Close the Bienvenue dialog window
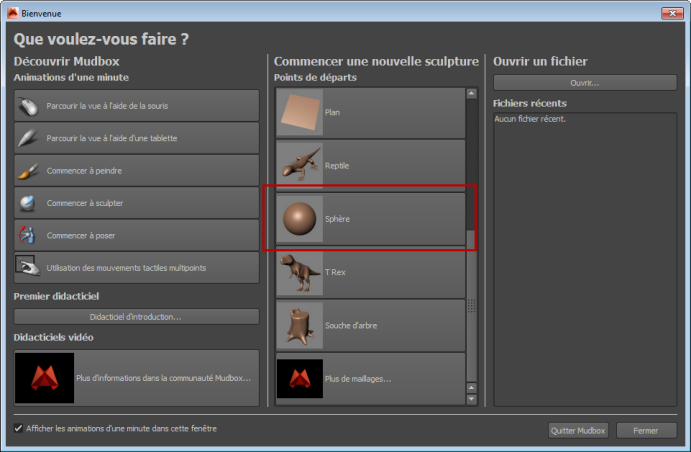This screenshot has width=691, height=452. pyautogui.click(x=672, y=13)
